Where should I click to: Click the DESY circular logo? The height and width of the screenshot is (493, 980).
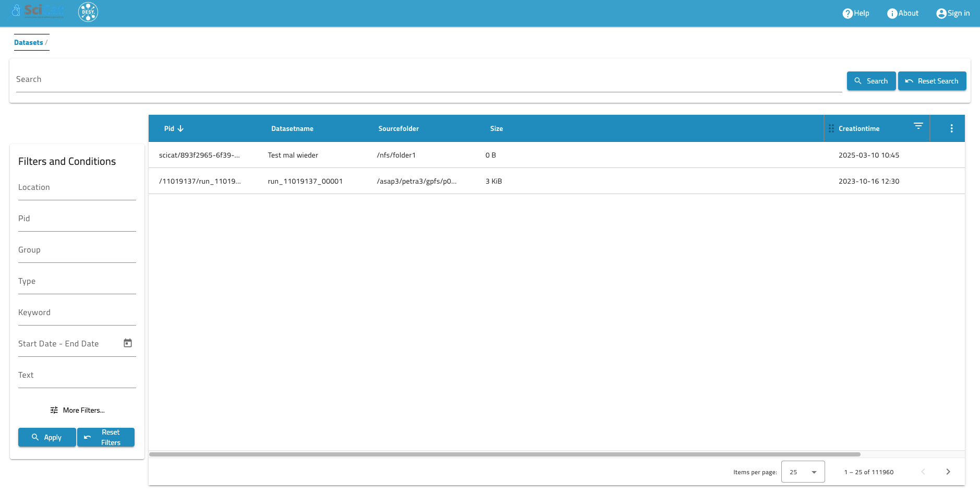tap(88, 12)
